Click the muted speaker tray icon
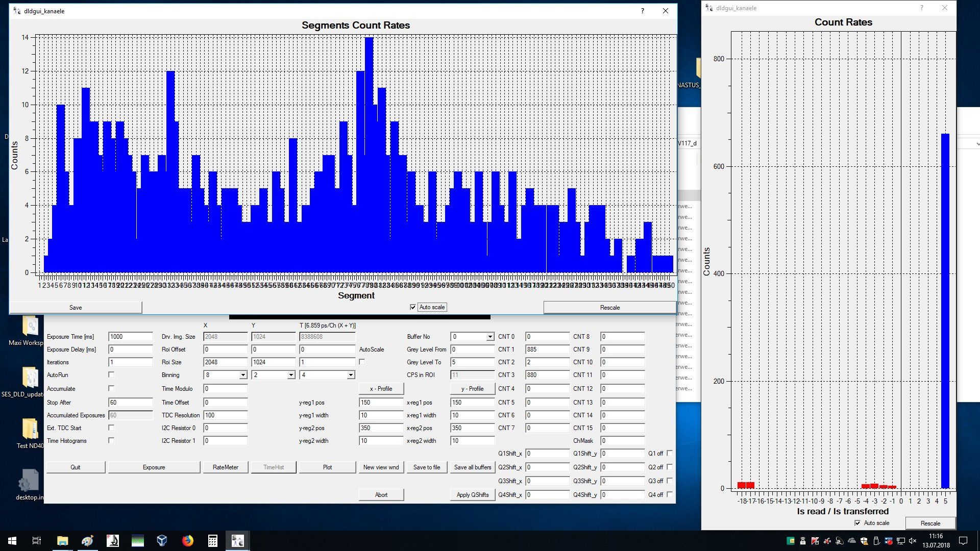980x551 pixels. click(x=913, y=541)
